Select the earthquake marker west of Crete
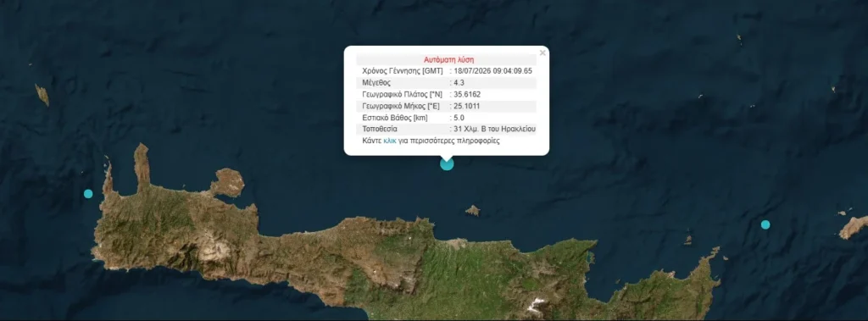The width and height of the screenshot is (868, 321). point(88,194)
